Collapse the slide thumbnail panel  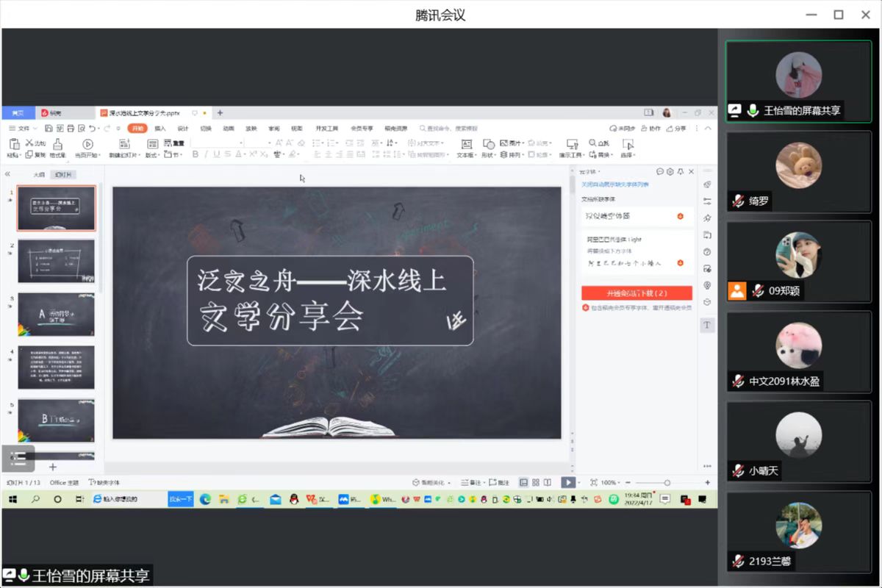[7, 174]
